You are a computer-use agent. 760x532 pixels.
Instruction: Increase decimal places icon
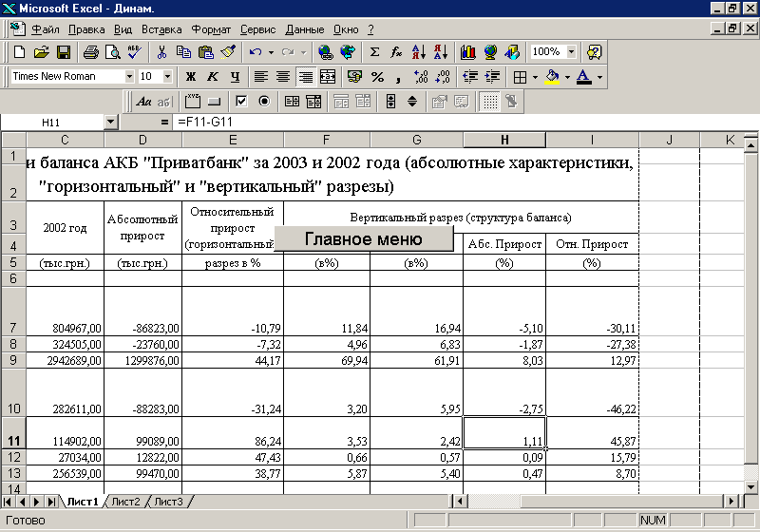pos(421,77)
